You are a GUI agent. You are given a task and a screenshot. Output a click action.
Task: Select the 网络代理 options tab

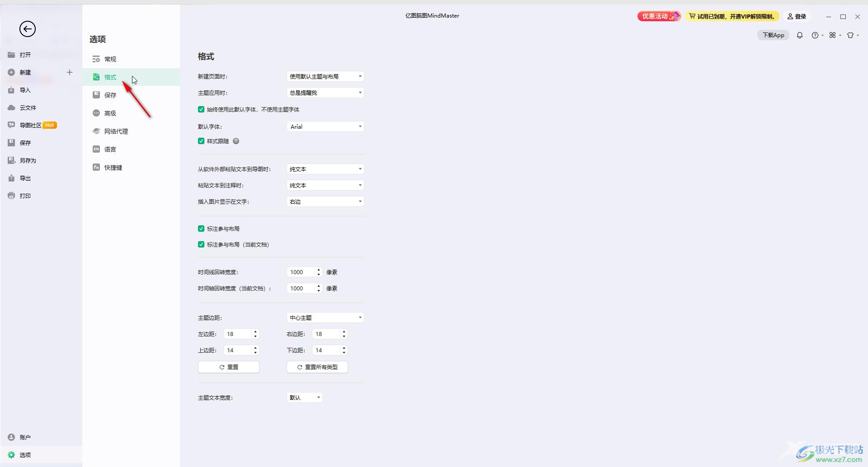(131, 131)
